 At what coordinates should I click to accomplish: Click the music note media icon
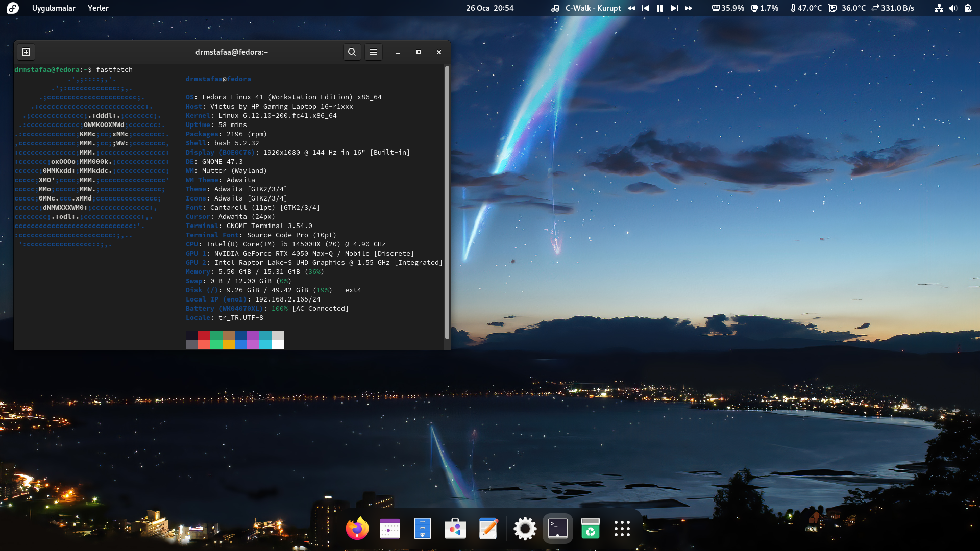(x=555, y=8)
